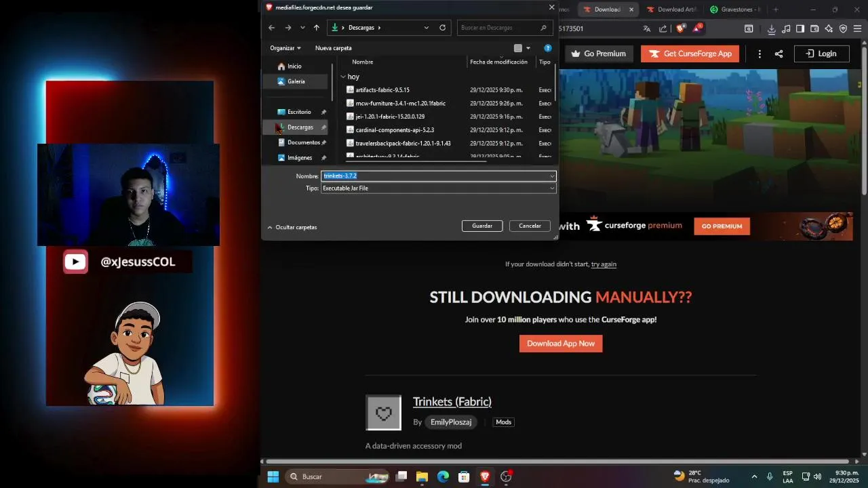This screenshot has height=488, width=868.
Task: Select Imágenes in the navigation pane
Action: [x=299, y=158]
